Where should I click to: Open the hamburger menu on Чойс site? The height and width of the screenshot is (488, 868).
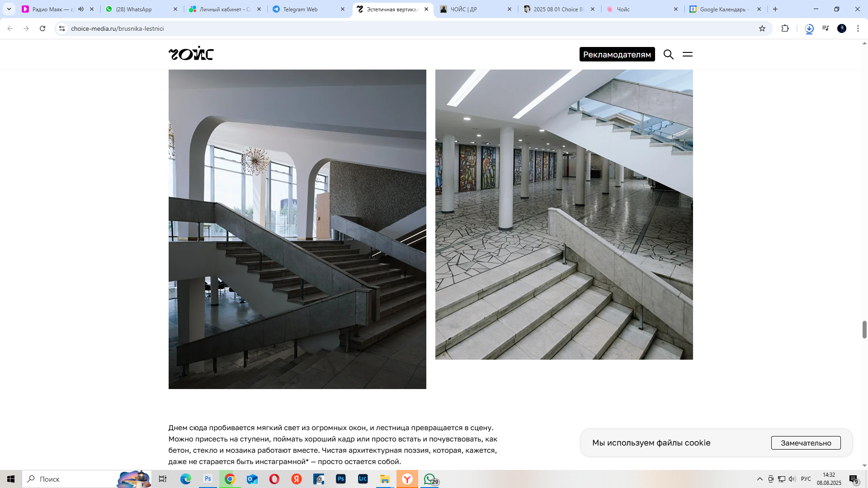pyautogui.click(x=687, y=54)
